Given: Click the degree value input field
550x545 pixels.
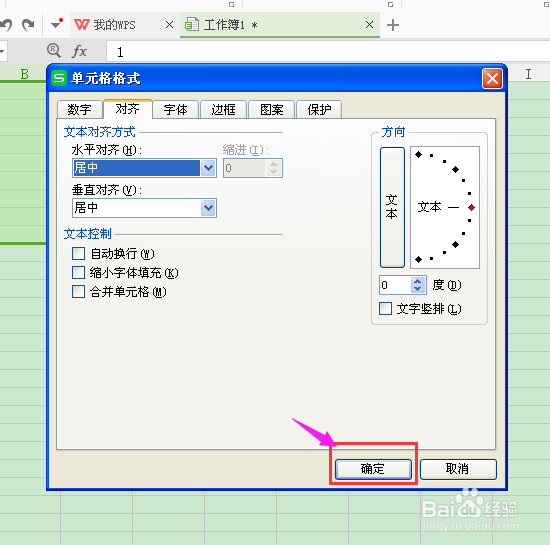Looking at the screenshot, I should pyautogui.click(x=395, y=285).
